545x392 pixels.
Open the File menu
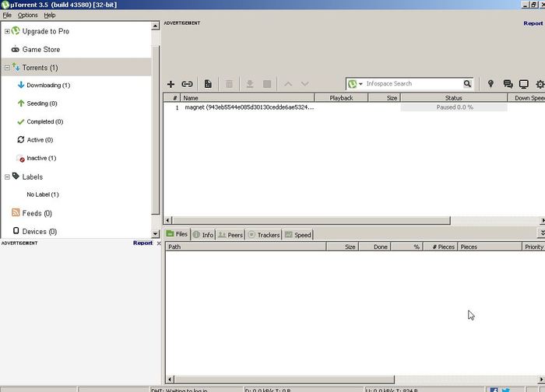(7, 16)
